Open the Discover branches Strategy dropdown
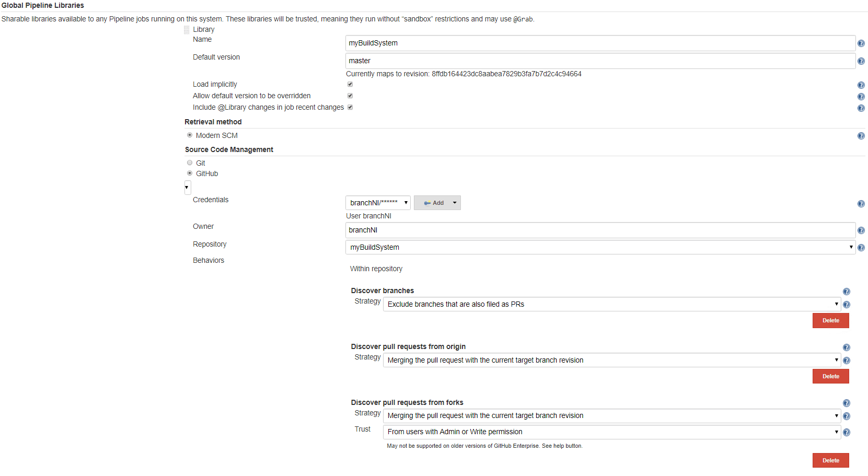The image size is (868, 476). click(x=610, y=304)
